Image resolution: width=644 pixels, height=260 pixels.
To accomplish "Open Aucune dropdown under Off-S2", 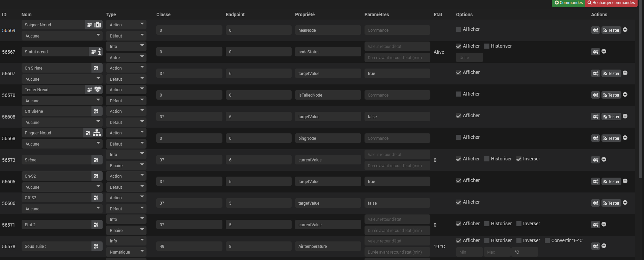I will pos(62,209).
